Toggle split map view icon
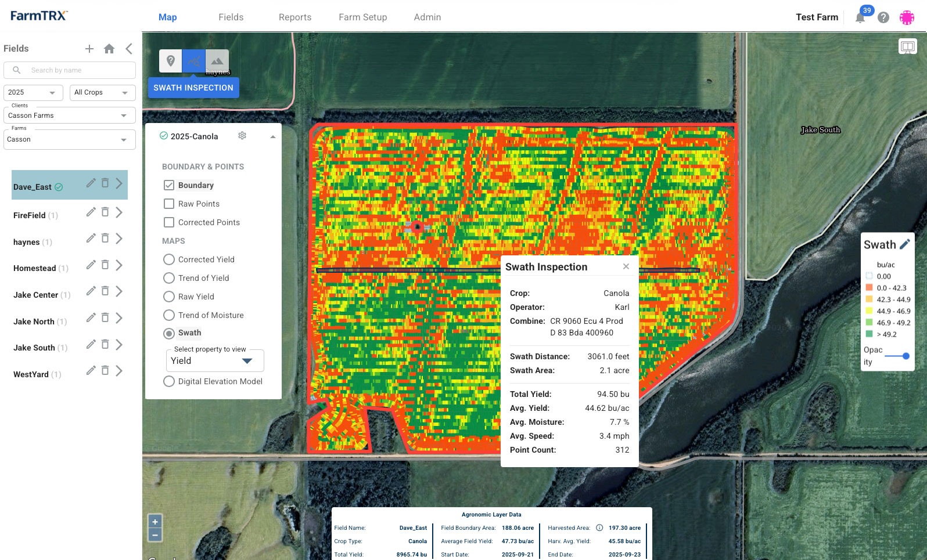This screenshot has height=560, width=927. [x=908, y=46]
